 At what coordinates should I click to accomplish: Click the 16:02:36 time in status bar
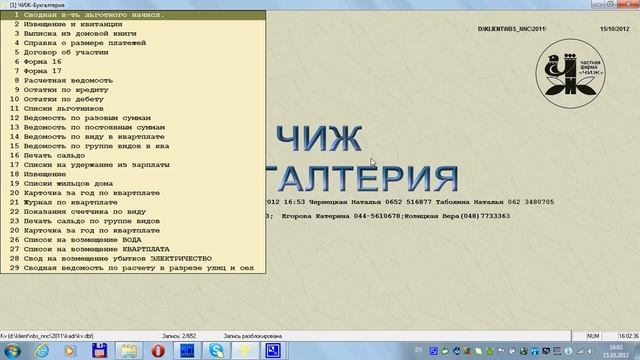click(x=629, y=336)
